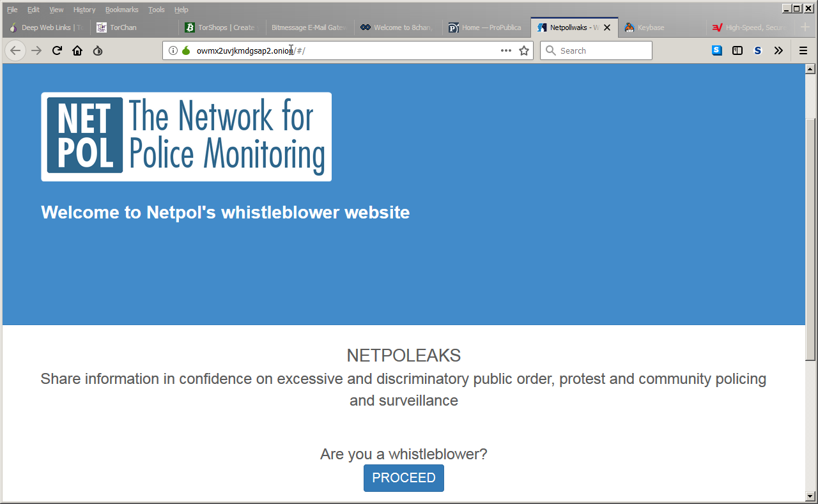
Task: Open the hamburger application menu
Action: [x=803, y=50]
